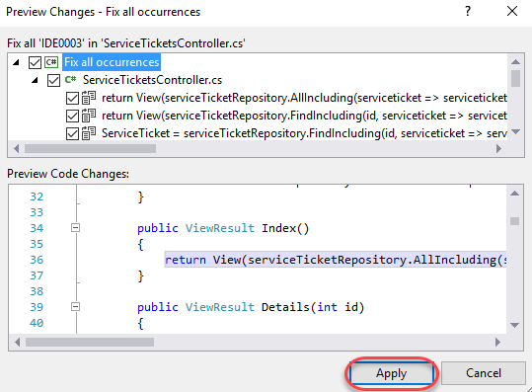The width and height of the screenshot is (532, 392).
Task: Click the highlighted return View line 36
Action: coord(336,260)
